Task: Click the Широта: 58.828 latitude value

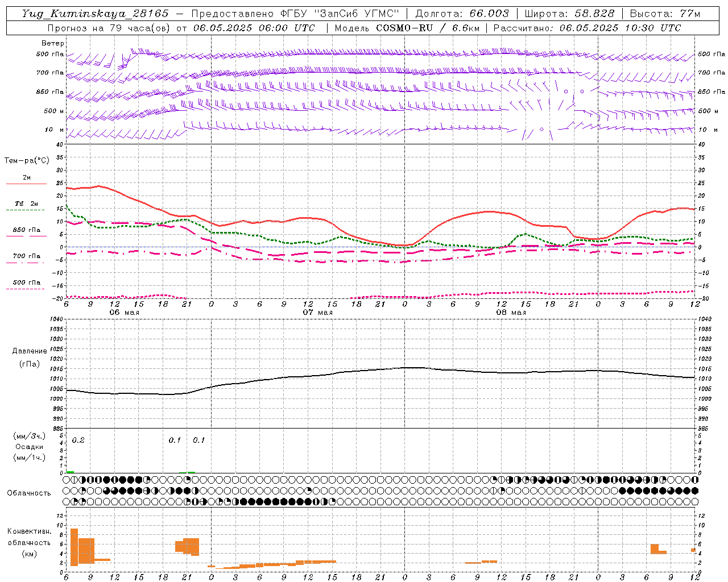Action: (569, 14)
